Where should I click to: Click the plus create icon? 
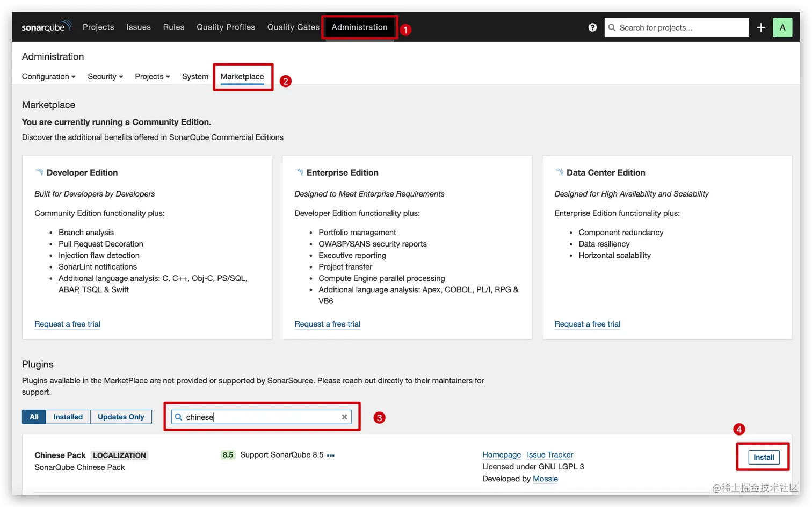click(761, 27)
